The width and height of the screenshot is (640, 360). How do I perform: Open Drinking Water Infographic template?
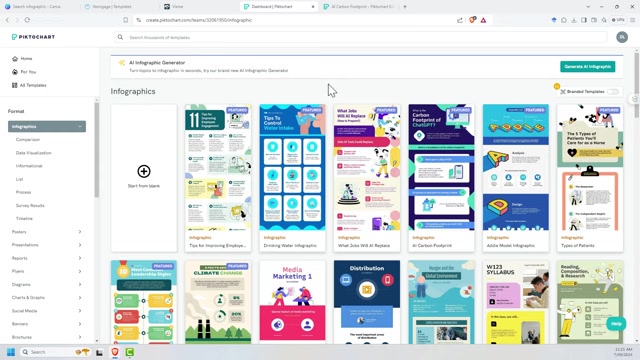click(292, 178)
